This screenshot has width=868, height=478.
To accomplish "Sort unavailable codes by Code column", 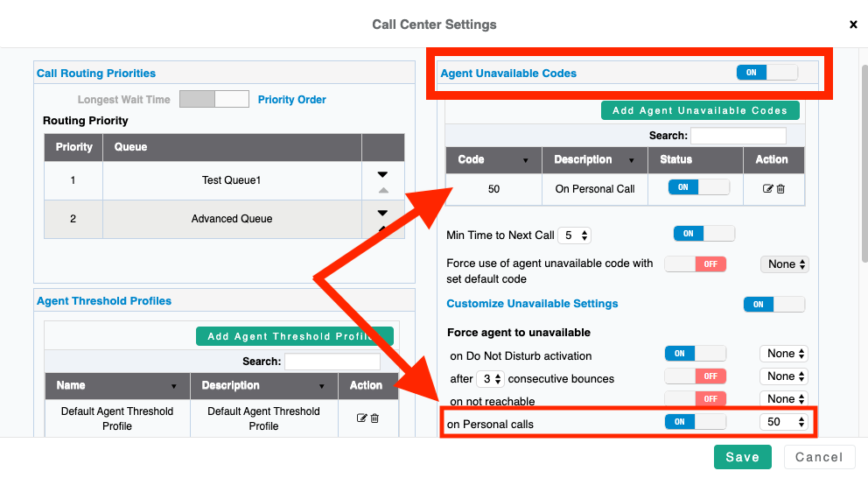I will point(526,160).
